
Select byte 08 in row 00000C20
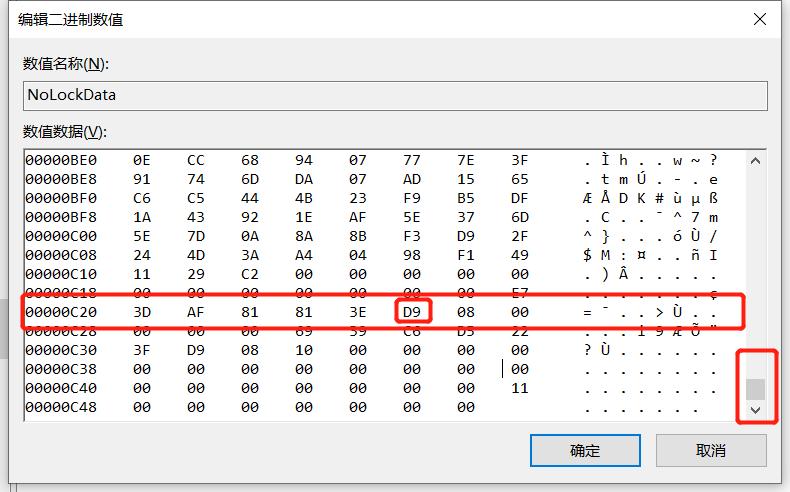[x=466, y=312]
